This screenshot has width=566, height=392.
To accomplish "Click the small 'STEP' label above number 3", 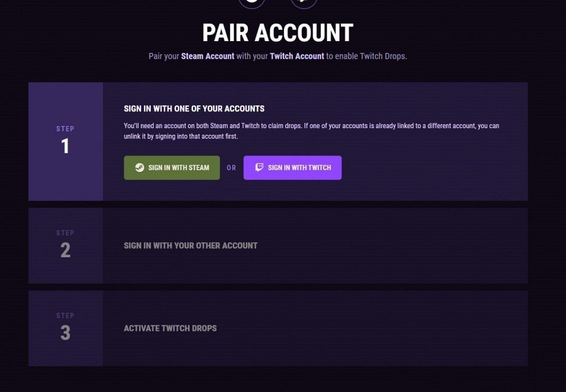I will (x=65, y=315).
